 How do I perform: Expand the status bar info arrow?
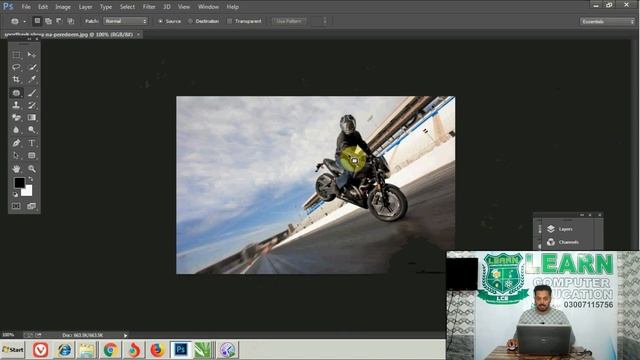125,335
